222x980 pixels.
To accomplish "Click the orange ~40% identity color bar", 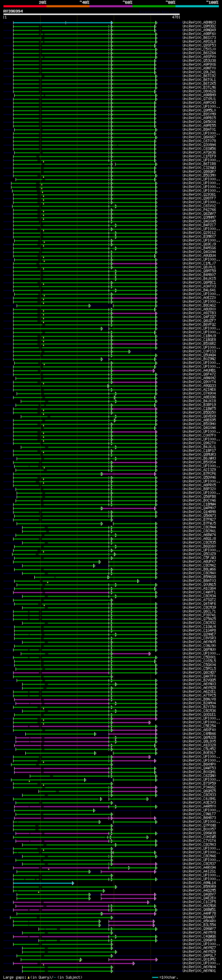I will click(68, 6).
